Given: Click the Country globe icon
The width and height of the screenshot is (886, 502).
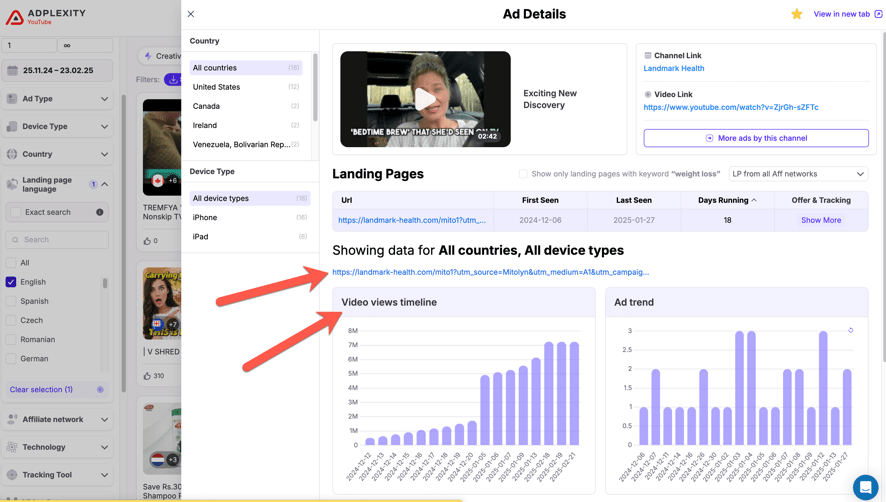Looking at the screenshot, I should [12, 154].
